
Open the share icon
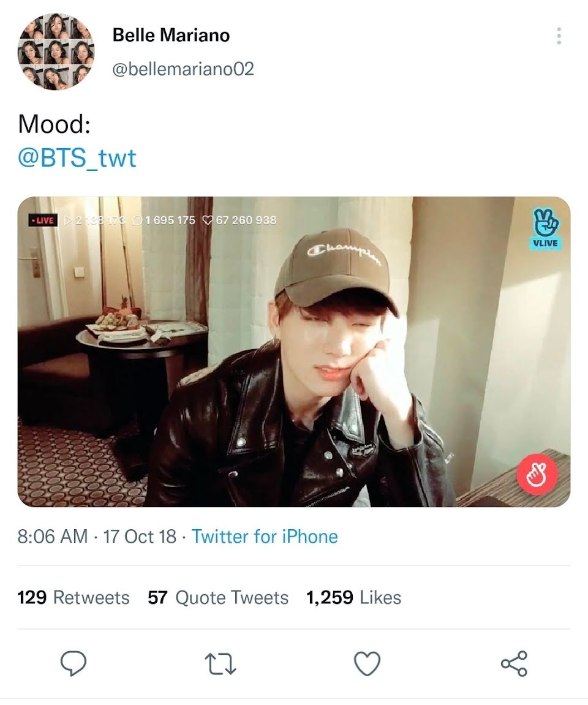514,663
